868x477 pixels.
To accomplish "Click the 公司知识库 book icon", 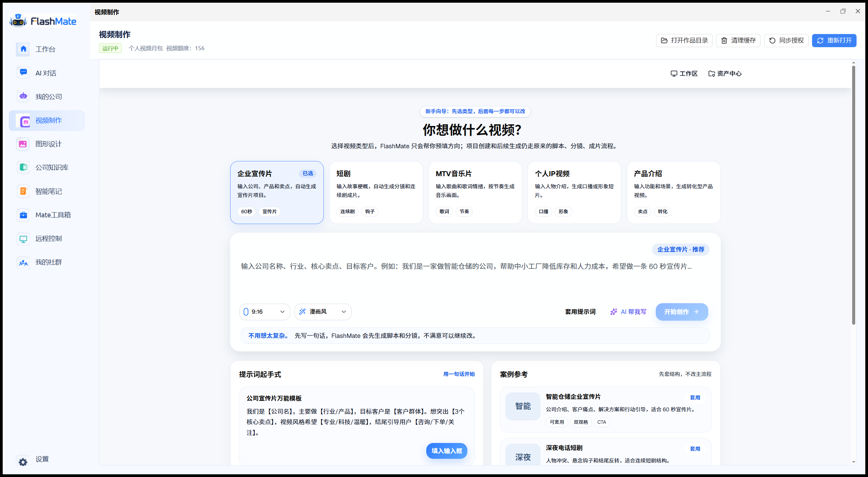I will tap(23, 167).
